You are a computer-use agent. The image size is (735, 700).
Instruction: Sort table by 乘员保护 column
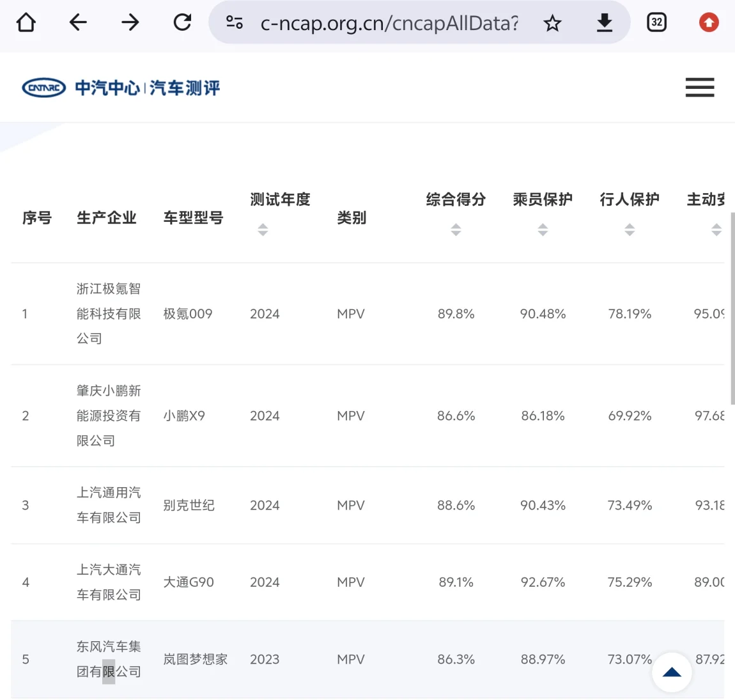[x=543, y=229]
